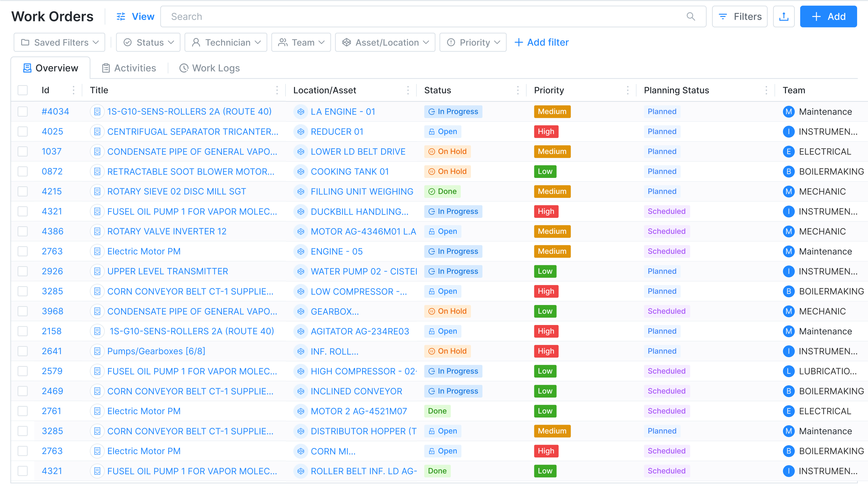Click the work order icon beside Electric Motor PM
Screen dimensions: 868x488
(97, 251)
